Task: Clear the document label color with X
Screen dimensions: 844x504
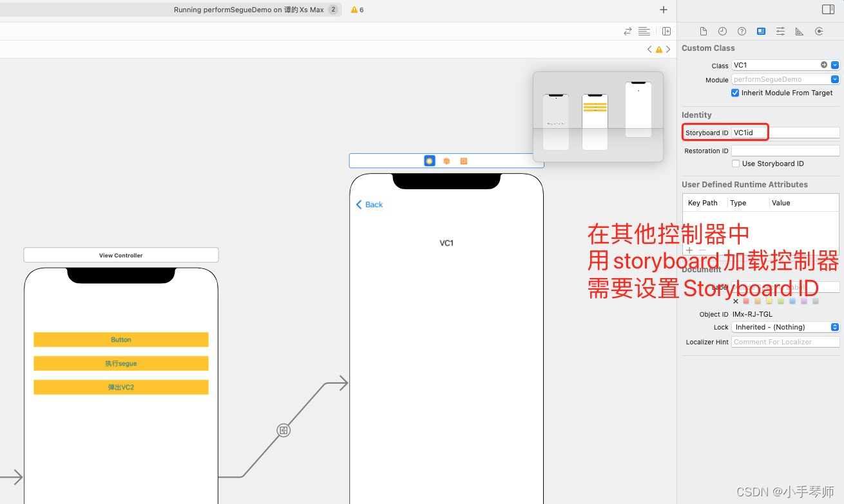Action: pos(736,301)
